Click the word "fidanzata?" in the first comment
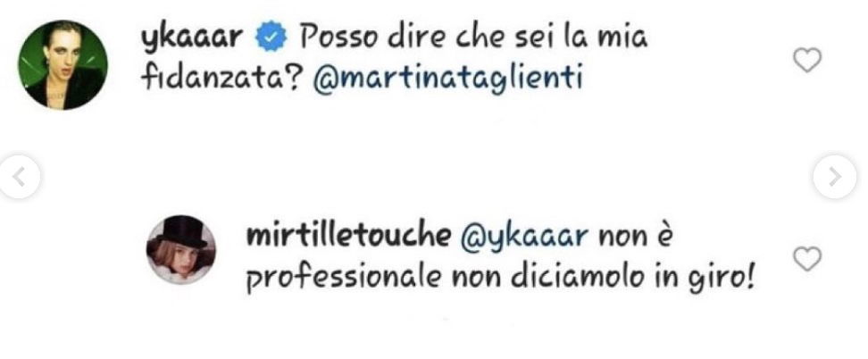 [x=220, y=79]
